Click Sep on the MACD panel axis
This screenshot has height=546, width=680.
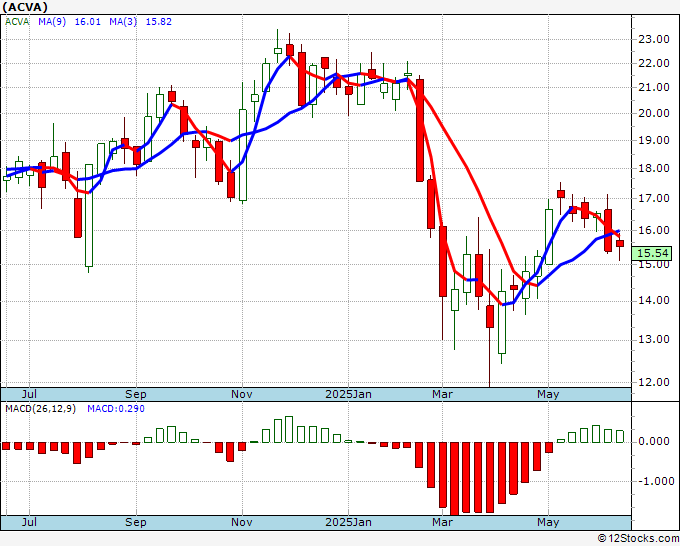click(x=136, y=522)
